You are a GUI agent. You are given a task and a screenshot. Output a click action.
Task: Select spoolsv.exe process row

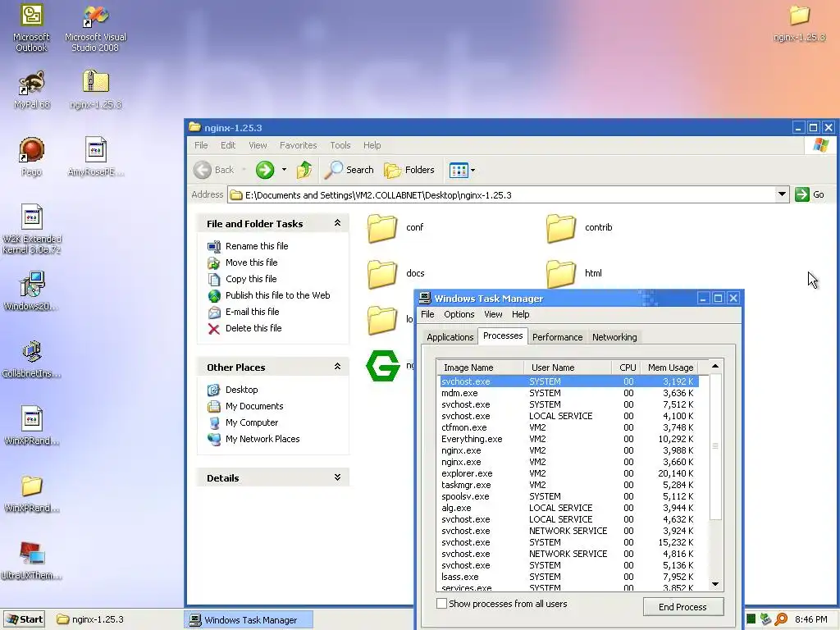pos(569,496)
